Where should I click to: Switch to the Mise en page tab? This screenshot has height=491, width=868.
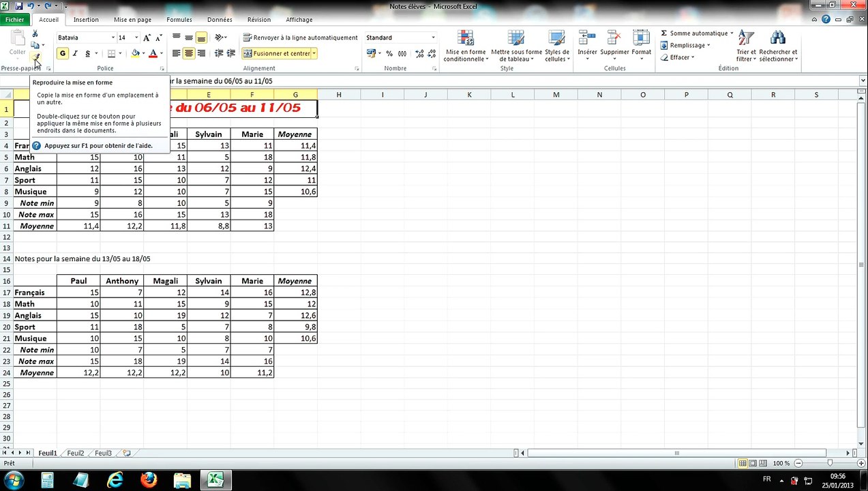133,20
